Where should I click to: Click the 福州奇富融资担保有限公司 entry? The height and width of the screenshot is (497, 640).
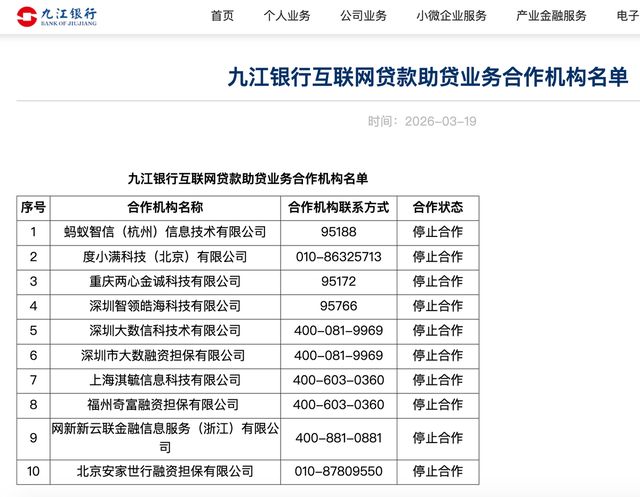(165, 405)
